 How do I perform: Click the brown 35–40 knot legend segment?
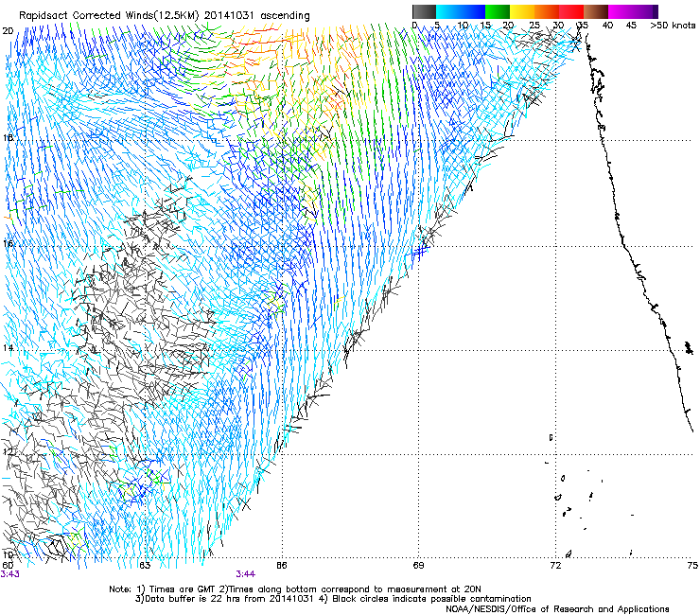pos(596,11)
